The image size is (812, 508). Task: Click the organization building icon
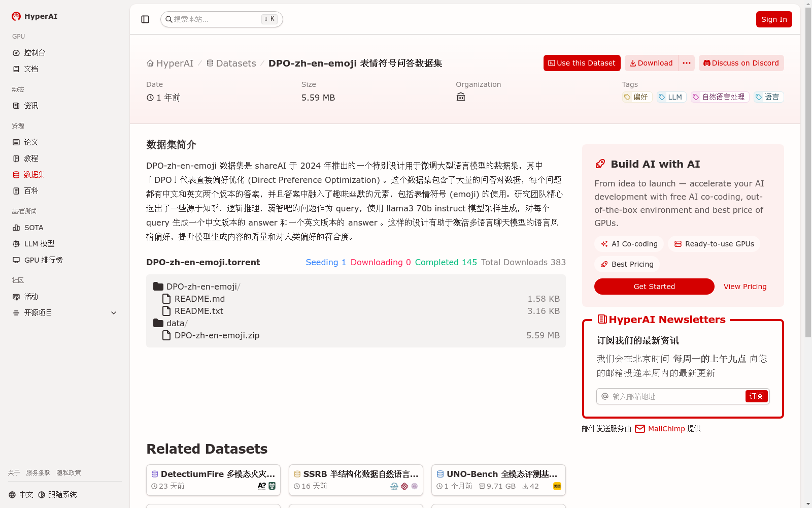point(461,97)
